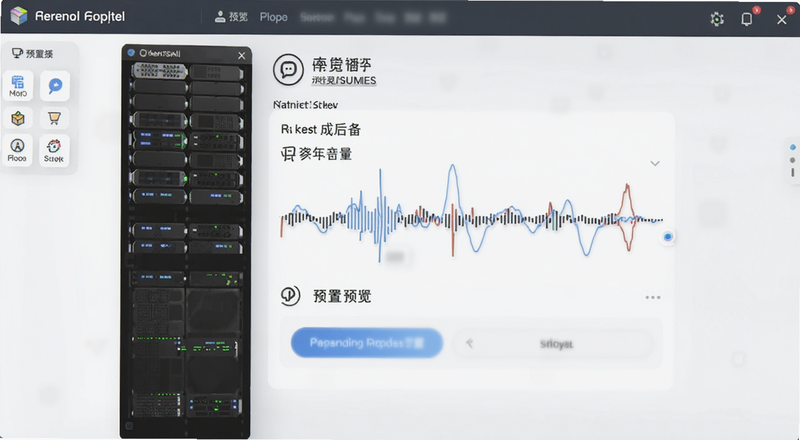This screenshot has width=800, height=440.
Task: Open the shopping cart sidebar icon
Action: [54, 118]
